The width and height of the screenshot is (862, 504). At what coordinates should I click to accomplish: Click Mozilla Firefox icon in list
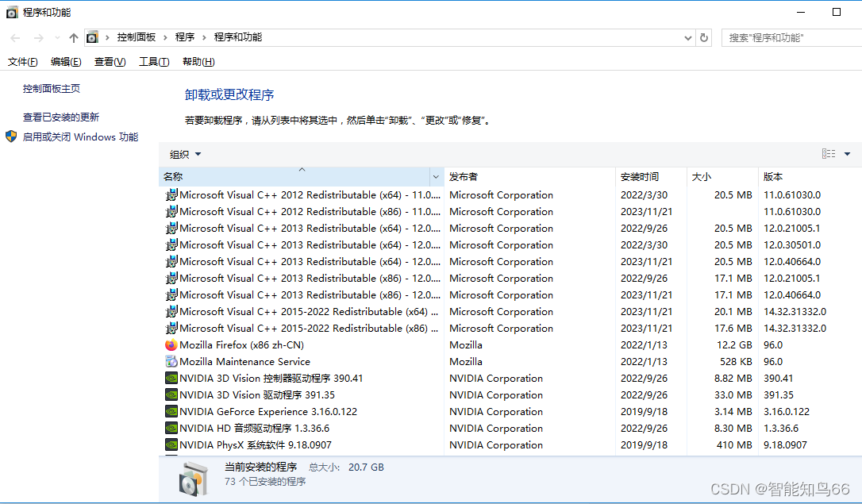[171, 345]
